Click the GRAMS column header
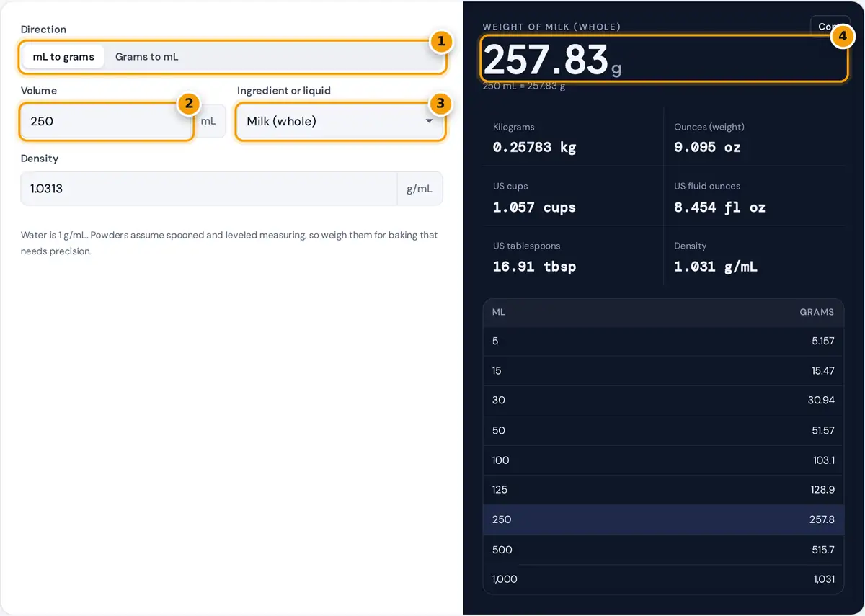Screen dimensions: 865x616 click(817, 312)
